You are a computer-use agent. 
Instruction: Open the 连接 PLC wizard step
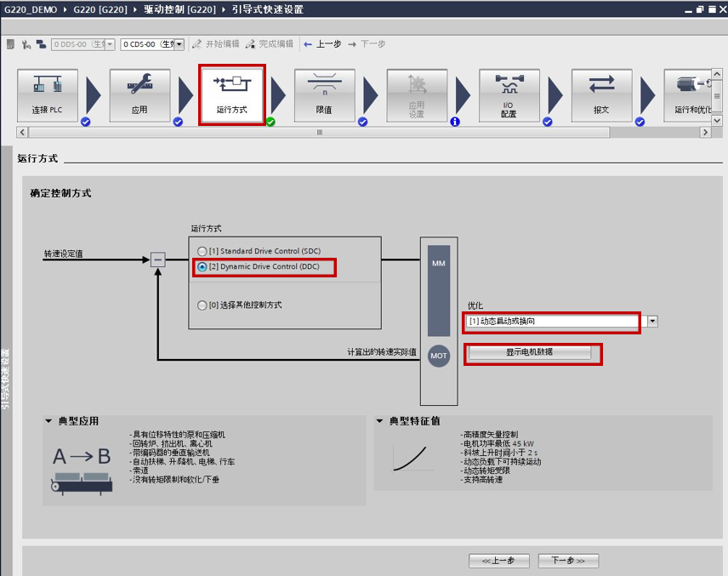click(48, 94)
